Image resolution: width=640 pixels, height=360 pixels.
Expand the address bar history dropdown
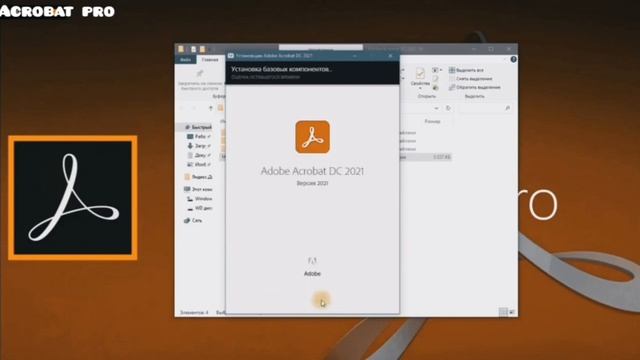tap(436, 108)
